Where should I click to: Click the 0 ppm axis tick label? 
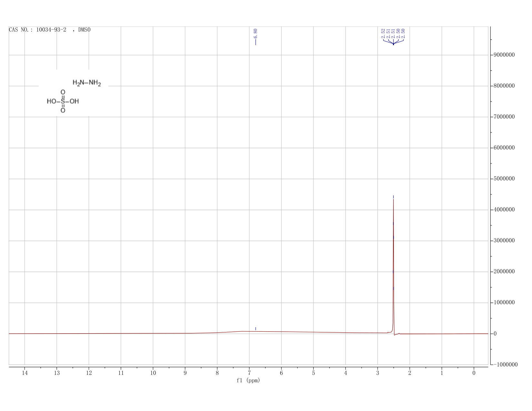[474, 373]
